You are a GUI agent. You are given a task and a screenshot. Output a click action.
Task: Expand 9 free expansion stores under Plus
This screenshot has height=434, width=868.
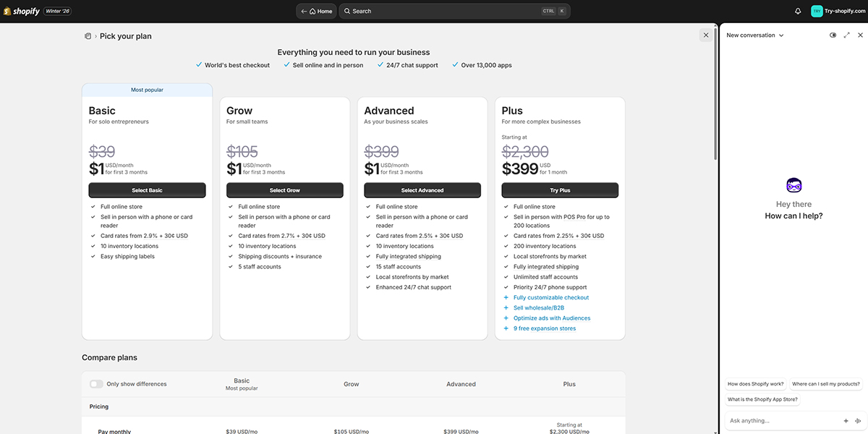(545, 328)
